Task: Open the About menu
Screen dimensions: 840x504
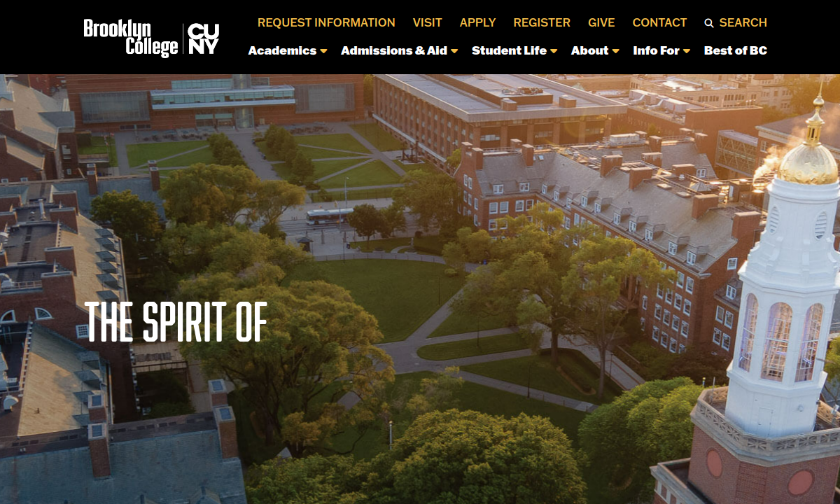Action: tap(589, 50)
